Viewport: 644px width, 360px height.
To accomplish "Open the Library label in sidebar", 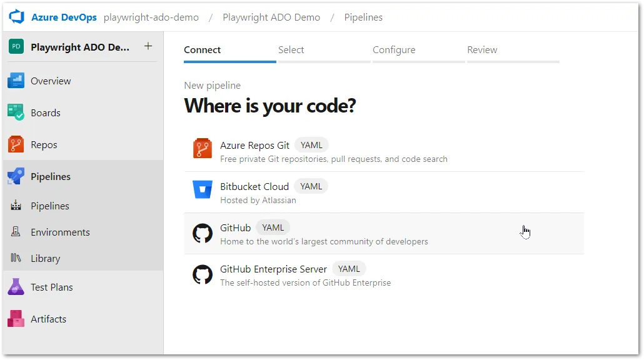I will point(46,258).
